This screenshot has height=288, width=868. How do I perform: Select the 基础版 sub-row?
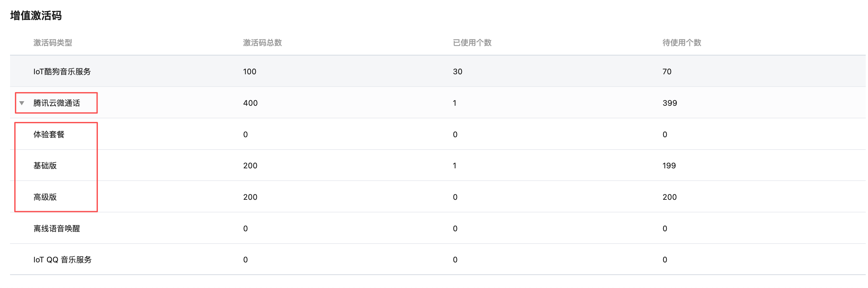click(45, 166)
